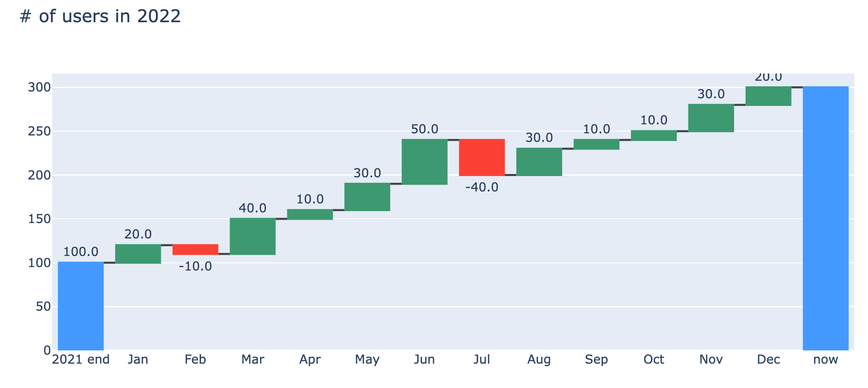Click the -10.0 label under Feb
The width and height of the screenshot is (868, 388).
[195, 267]
